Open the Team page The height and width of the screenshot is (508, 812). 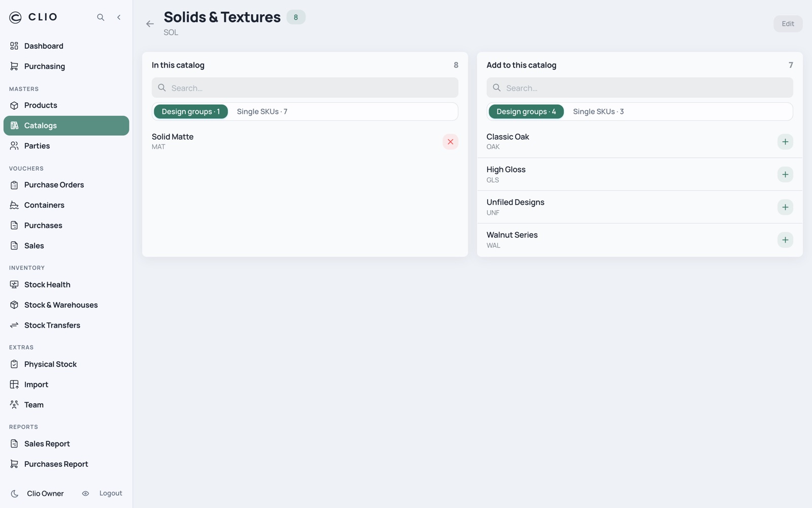tap(66, 405)
